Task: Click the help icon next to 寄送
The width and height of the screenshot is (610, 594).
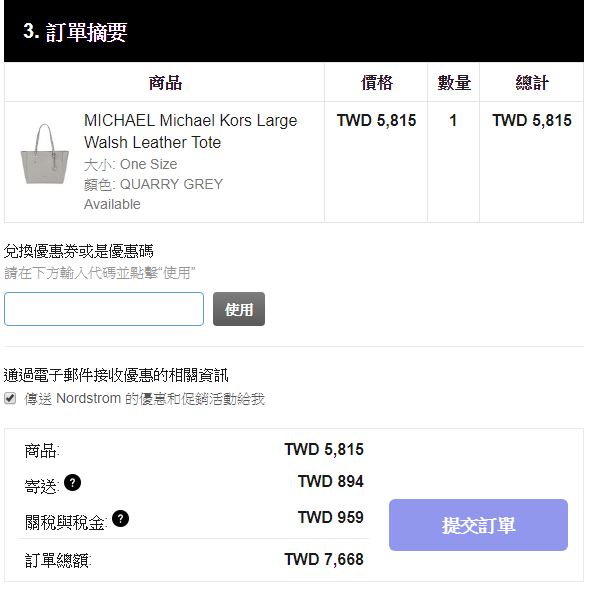Action: (x=72, y=483)
